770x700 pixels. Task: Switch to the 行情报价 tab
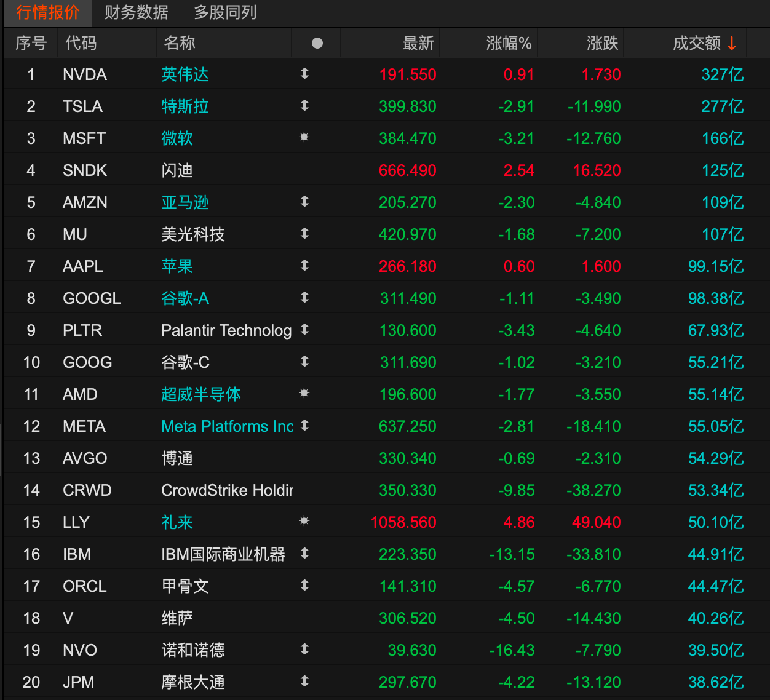[48, 12]
